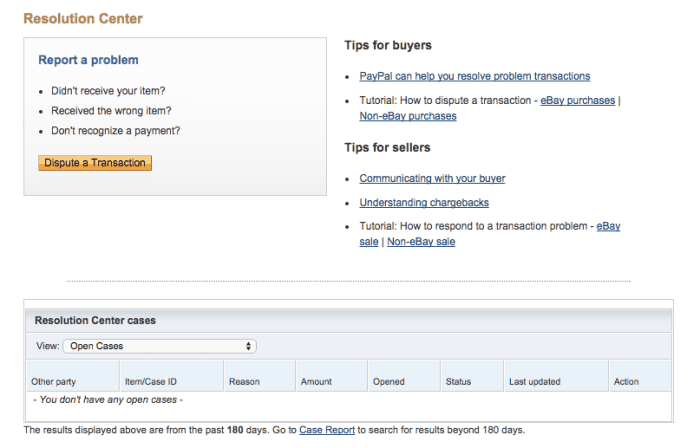Click the Dispute a Transaction button
Screen dimensions: 700x448
click(x=95, y=163)
